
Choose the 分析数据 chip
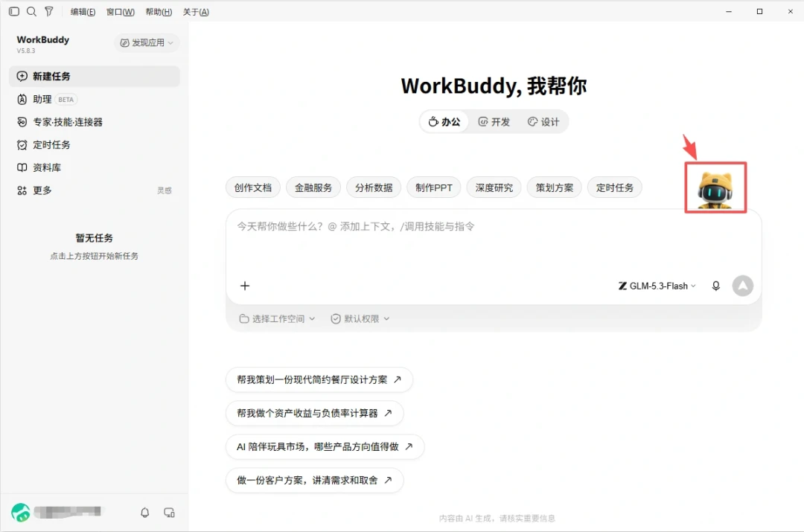tap(374, 188)
